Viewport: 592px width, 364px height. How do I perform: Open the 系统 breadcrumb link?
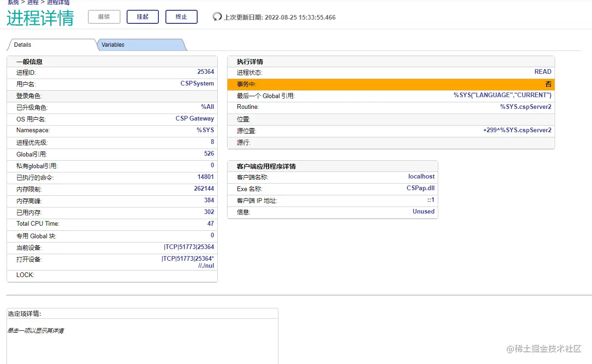tap(13, 2)
